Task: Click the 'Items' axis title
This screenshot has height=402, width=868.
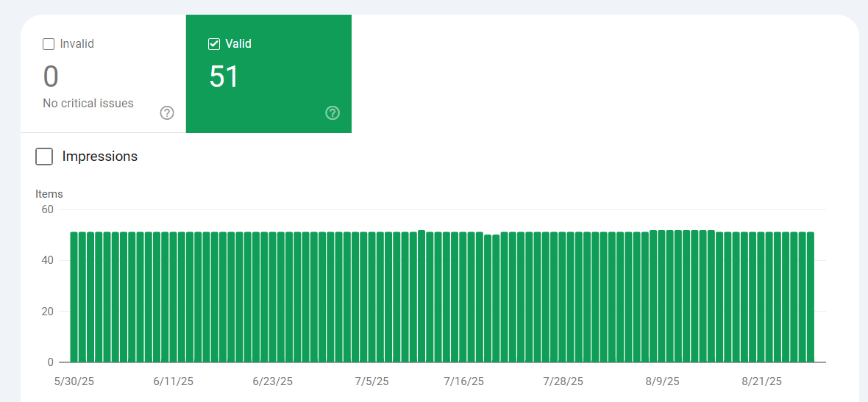Action: click(49, 194)
